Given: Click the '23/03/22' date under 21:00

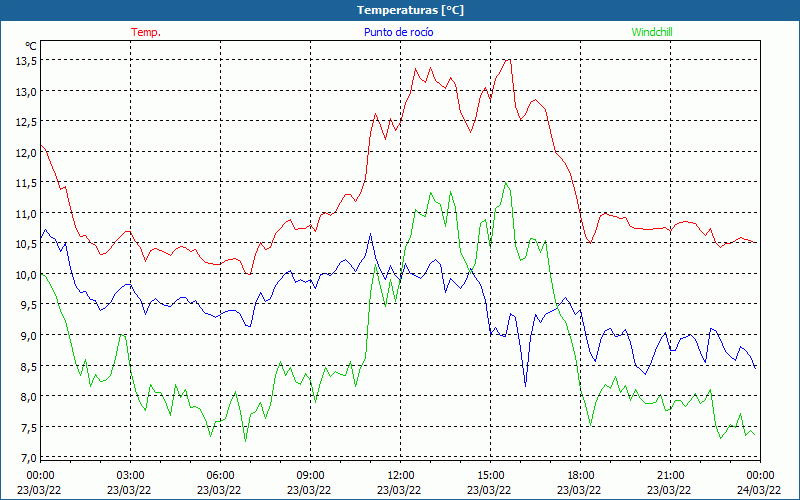Looking at the screenshot, I should (669, 490).
